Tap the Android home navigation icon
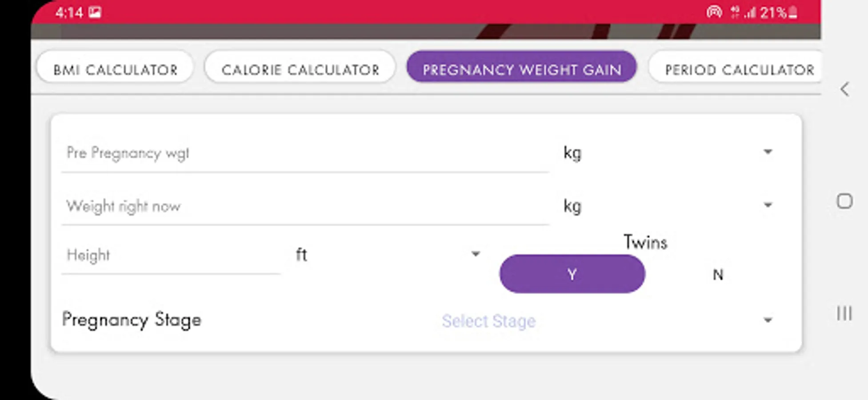This screenshot has height=400, width=868. 844,201
